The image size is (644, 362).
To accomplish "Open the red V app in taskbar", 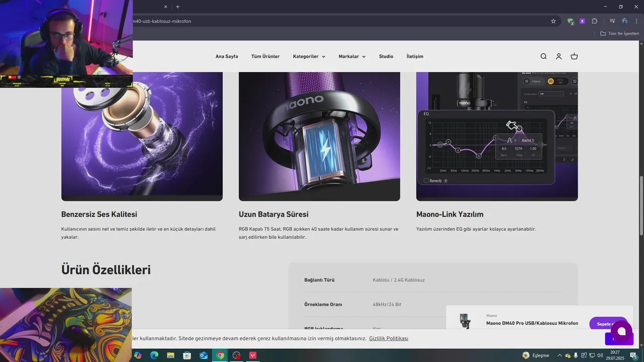I will pyautogui.click(x=253, y=355).
